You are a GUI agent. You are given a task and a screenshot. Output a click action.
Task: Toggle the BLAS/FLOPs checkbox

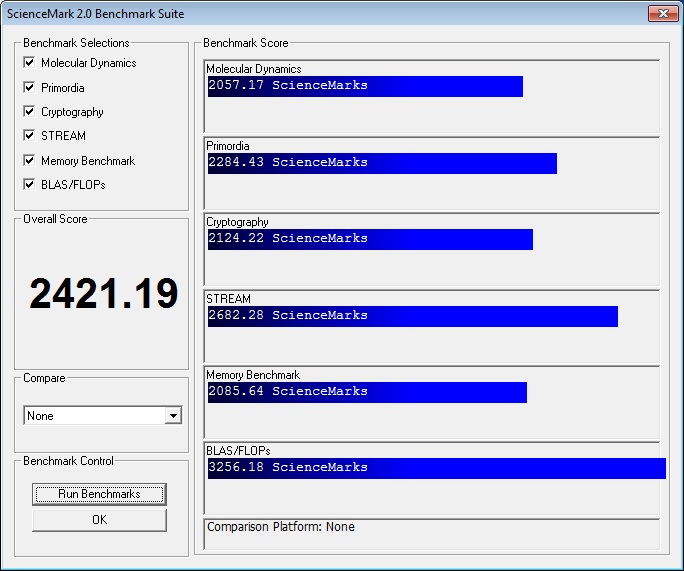click(x=29, y=184)
